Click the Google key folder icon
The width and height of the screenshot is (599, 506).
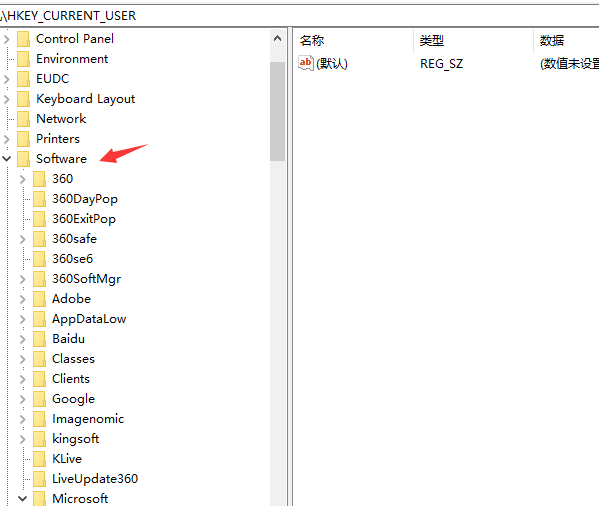click(x=39, y=399)
